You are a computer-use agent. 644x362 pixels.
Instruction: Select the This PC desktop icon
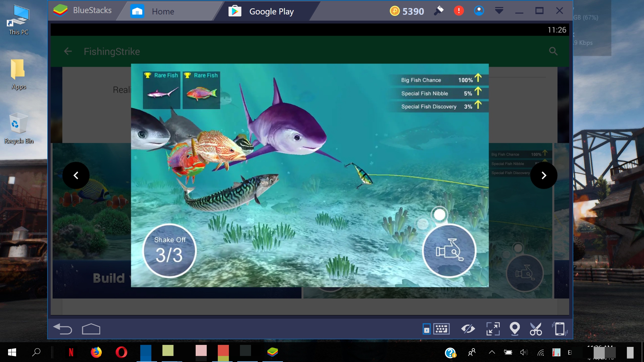coord(19,20)
